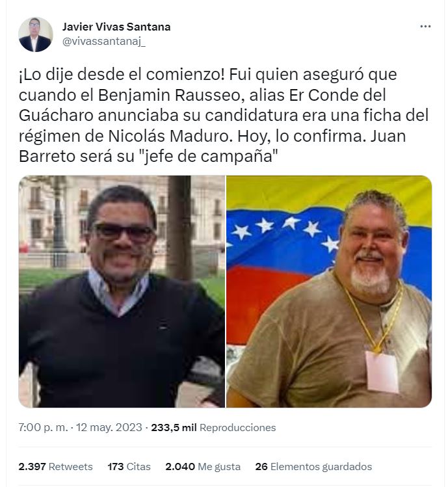Open the Javier Vivas Santana display name

pos(116,27)
